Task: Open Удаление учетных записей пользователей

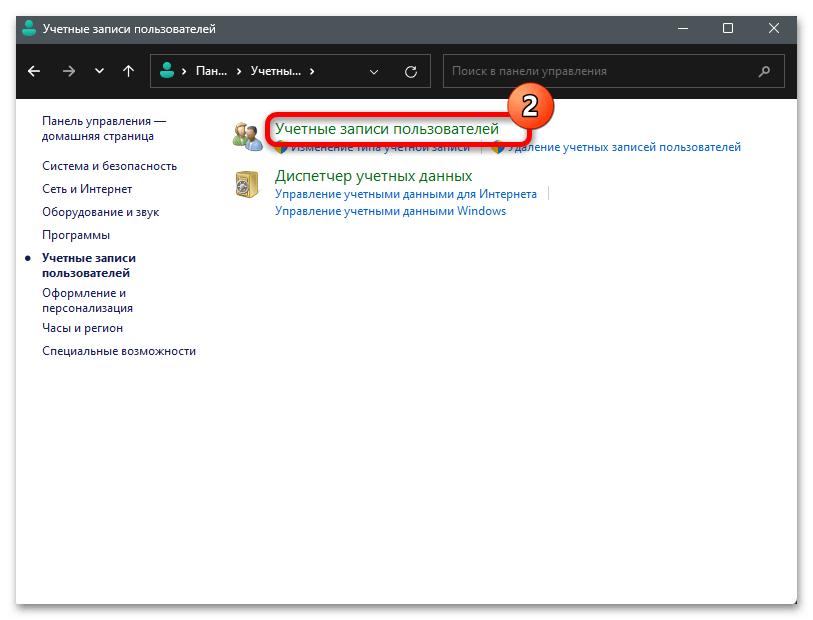Action: coord(623,147)
